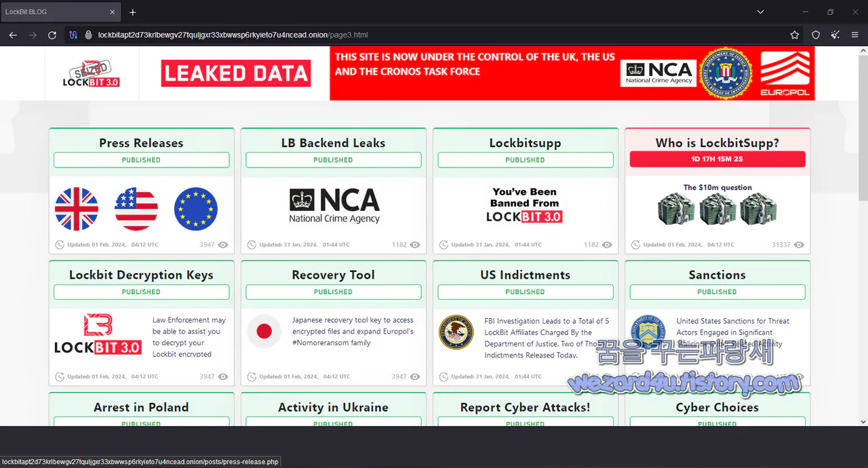Screen dimensions: 868x468
Task: Go back to the previous page
Action: (13, 35)
